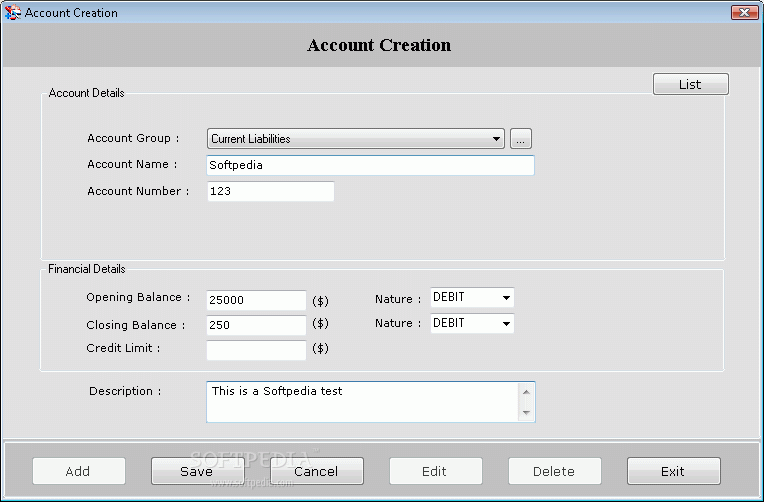The image size is (764, 502).
Task: Cancel the current entry
Action: 317,471
